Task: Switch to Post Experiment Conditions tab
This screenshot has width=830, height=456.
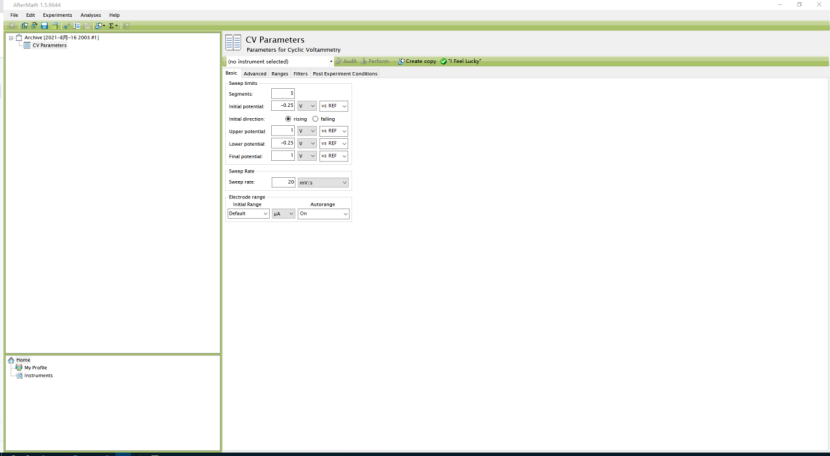Action: pos(345,74)
